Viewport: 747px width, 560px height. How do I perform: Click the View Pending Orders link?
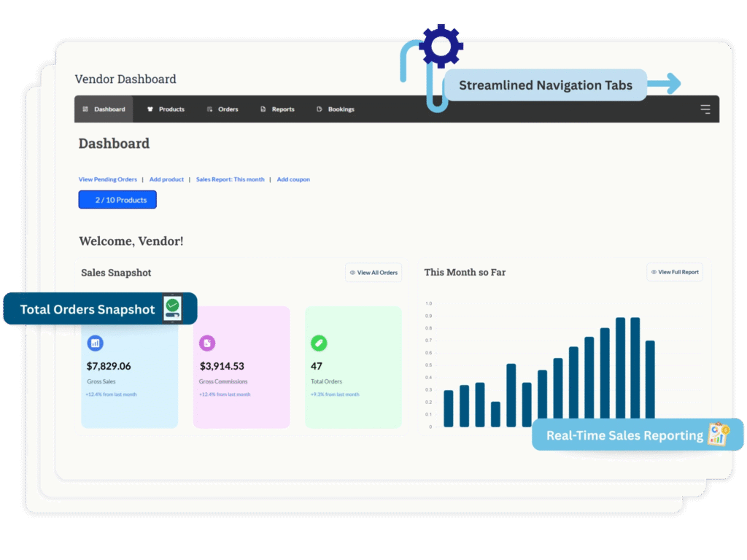point(108,179)
